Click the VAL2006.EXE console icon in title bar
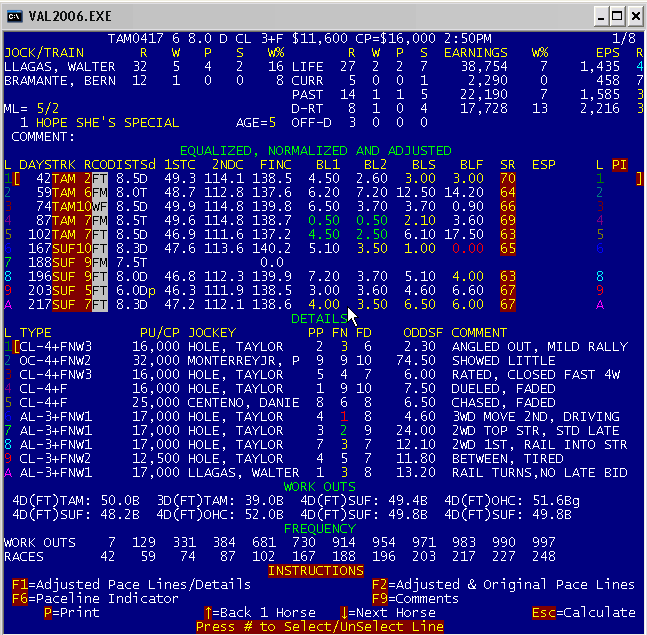Image resolution: width=647 pixels, height=635 pixels. tap(14, 16)
